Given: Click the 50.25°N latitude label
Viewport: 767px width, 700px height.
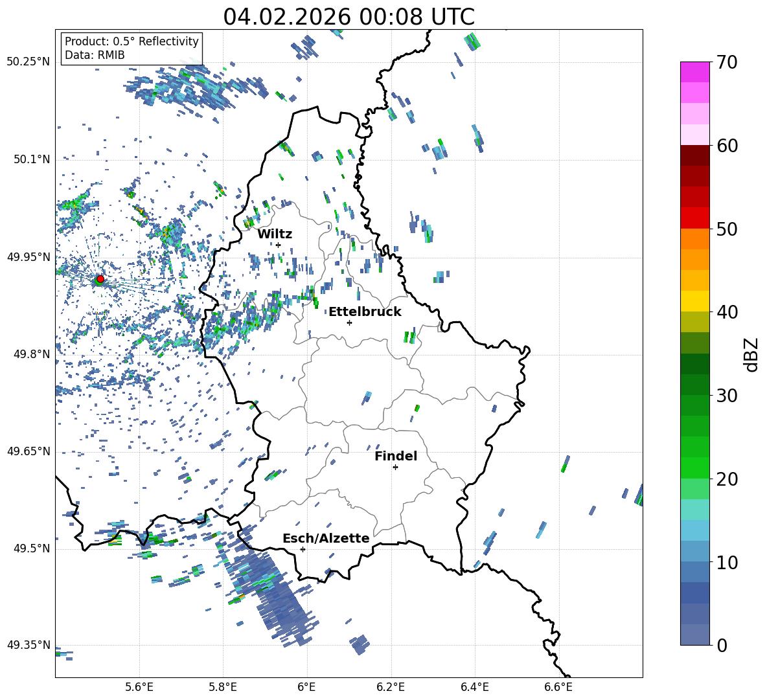Looking at the screenshot, I should (x=29, y=62).
